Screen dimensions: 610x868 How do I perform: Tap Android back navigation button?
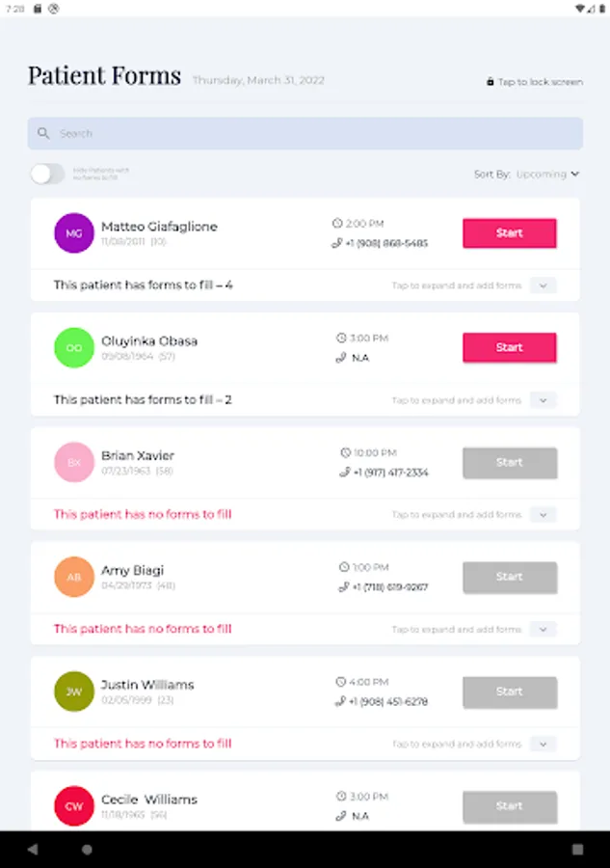[33, 849]
